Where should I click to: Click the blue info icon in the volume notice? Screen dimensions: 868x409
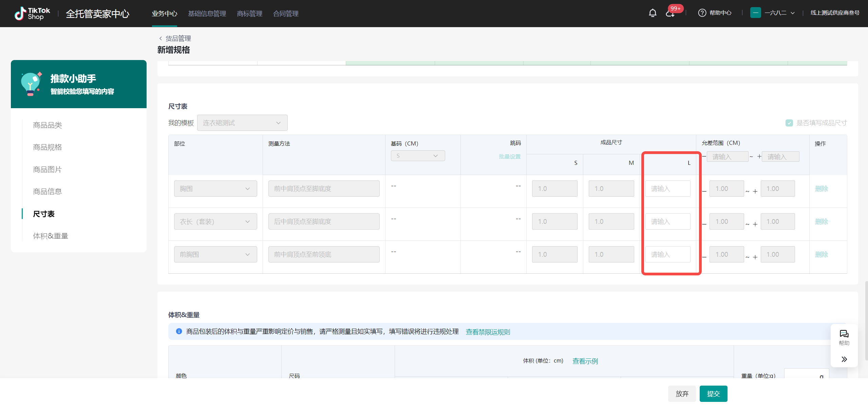[179, 331]
